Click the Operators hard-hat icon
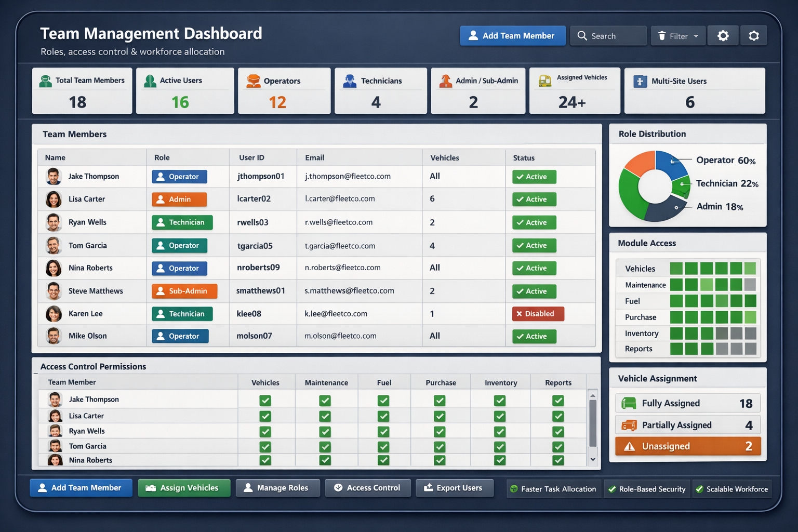This screenshot has height=532, width=798. 254,81
